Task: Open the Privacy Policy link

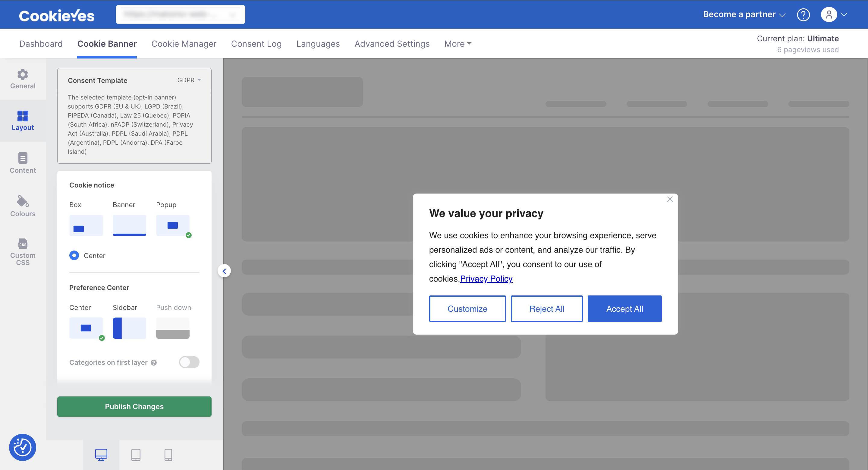Action: (486, 279)
